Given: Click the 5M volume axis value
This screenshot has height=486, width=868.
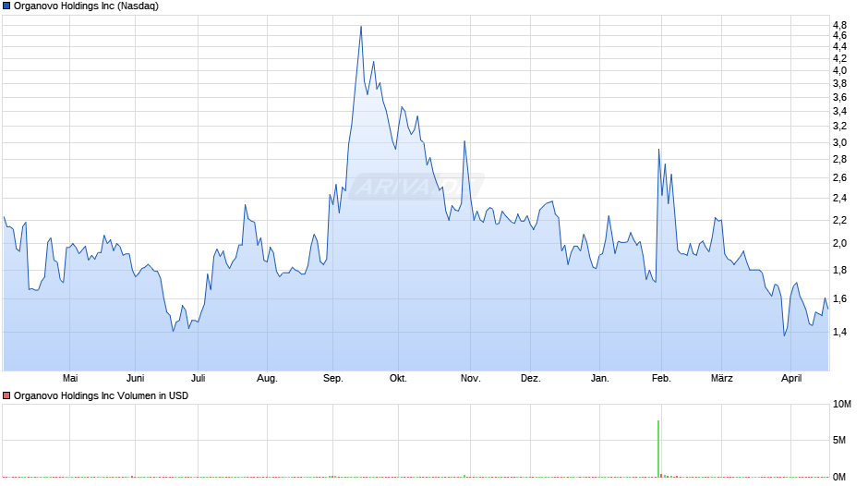Looking at the screenshot, I should [x=839, y=440].
